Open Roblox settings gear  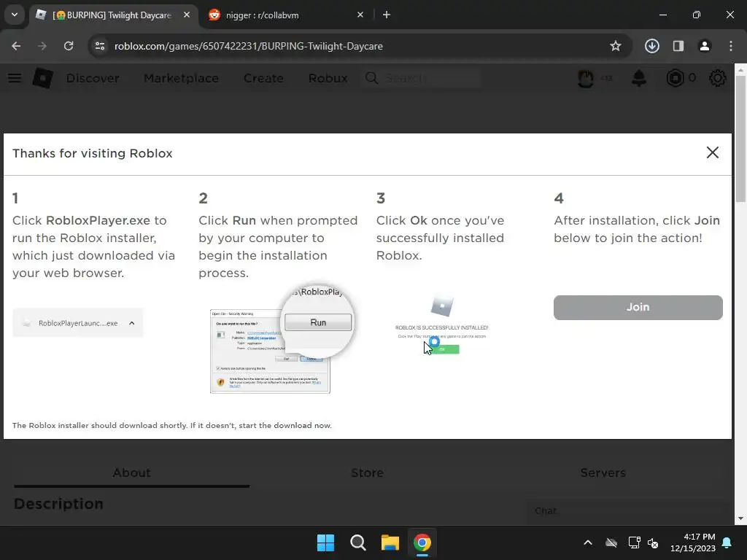point(718,78)
